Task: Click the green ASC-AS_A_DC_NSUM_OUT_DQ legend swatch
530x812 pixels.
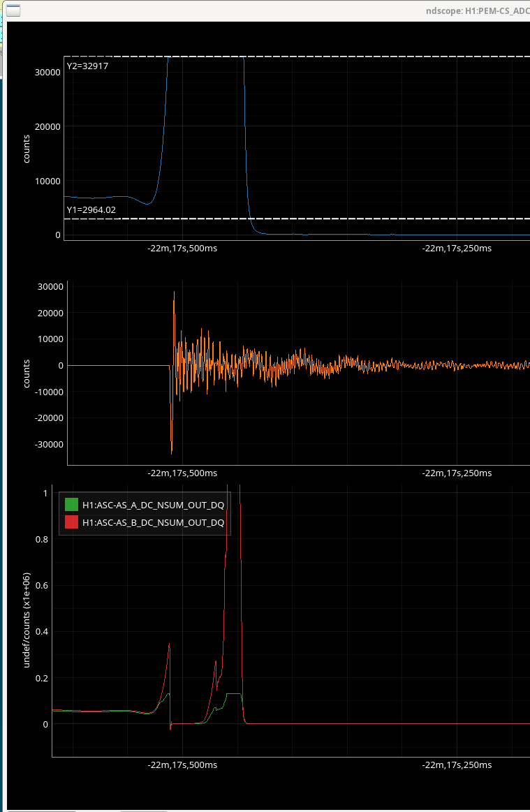Action: pos(71,504)
